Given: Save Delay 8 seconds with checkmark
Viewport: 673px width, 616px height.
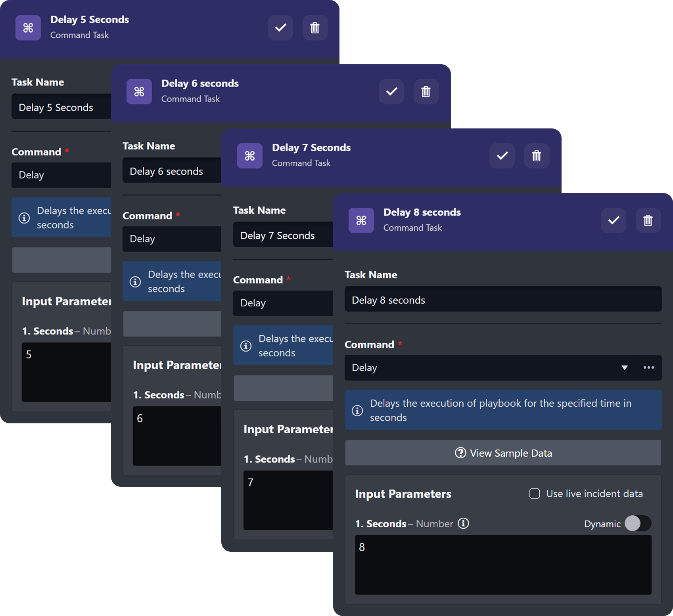Looking at the screenshot, I should 614,220.
